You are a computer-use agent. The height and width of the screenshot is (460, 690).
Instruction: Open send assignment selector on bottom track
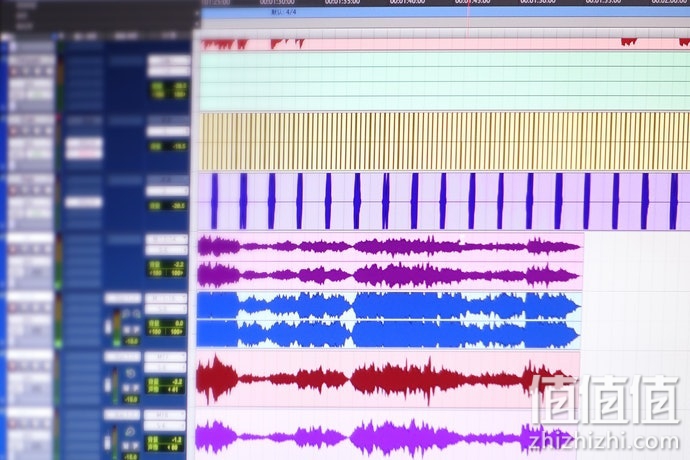click(x=122, y=415)
